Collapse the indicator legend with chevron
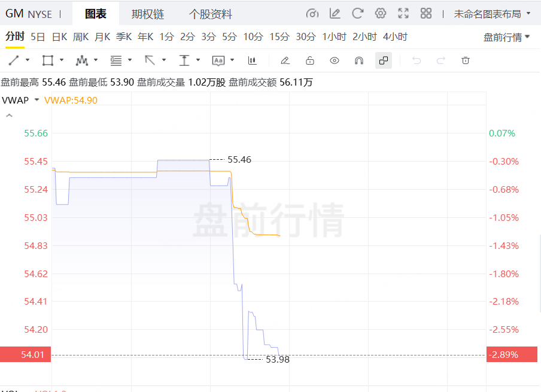The height and width of the screenshot is (392, 541). [8, 116]
